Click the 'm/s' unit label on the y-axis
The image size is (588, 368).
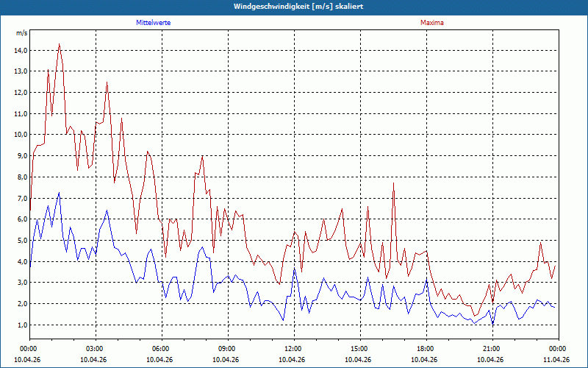[22, 33]
